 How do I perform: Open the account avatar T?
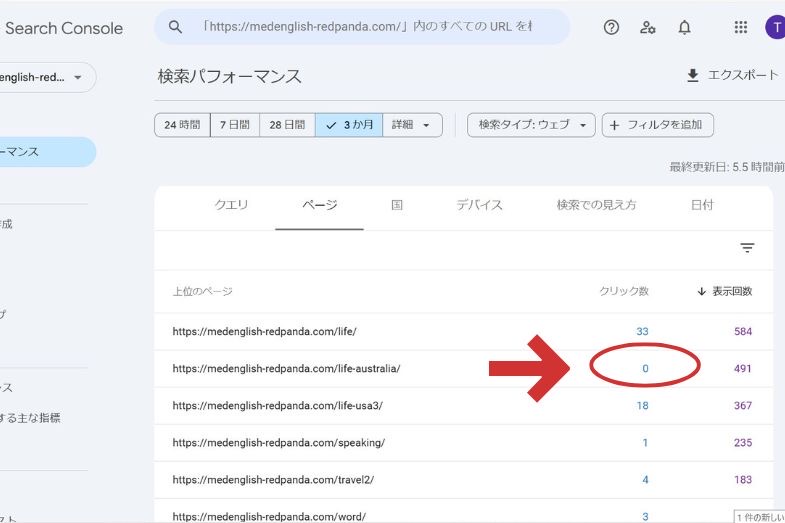click(775, 27)
